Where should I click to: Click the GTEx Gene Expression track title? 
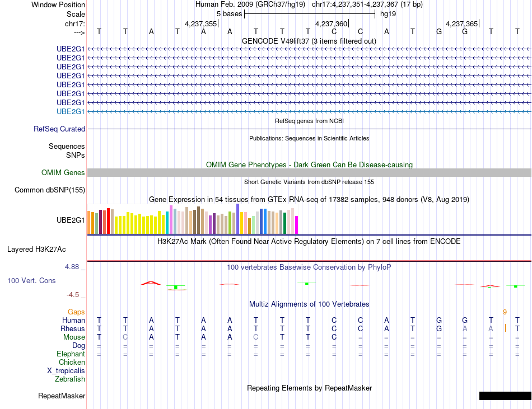click(309, 200)
